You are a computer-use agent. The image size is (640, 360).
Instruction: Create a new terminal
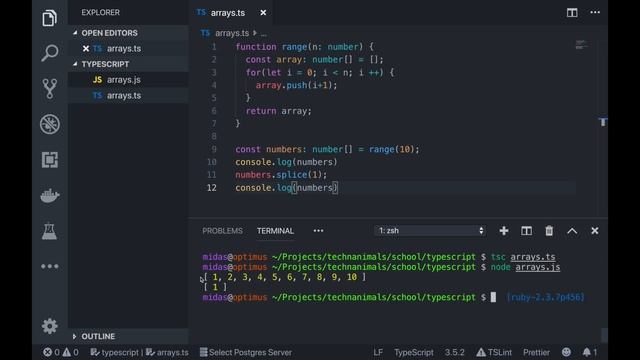(x=504, y=231)
